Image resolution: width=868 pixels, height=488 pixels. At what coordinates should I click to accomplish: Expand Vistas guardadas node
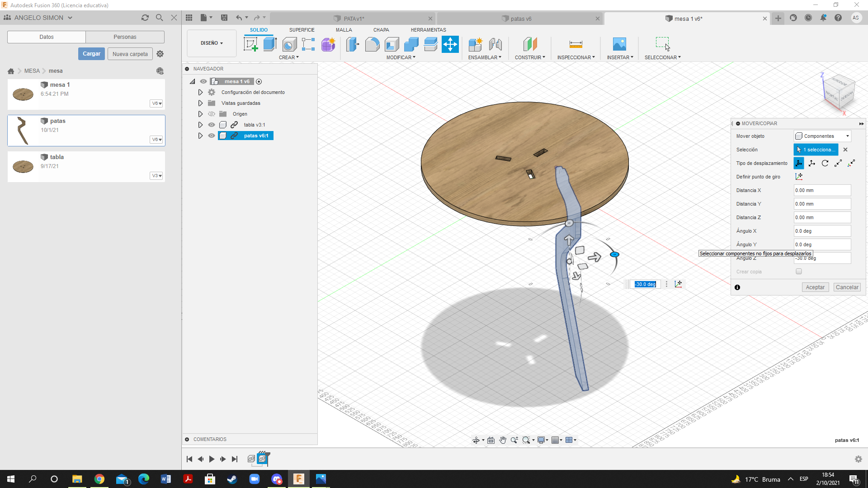(200, 103)
